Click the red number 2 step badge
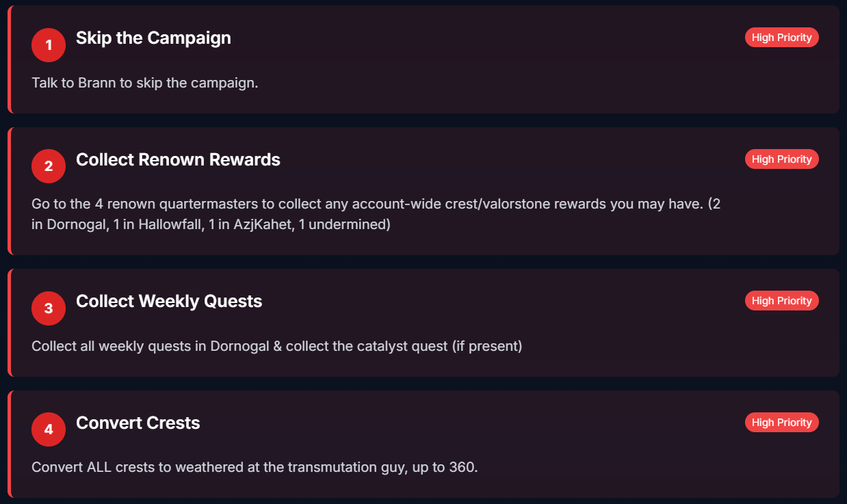 (x=49, y=166)
